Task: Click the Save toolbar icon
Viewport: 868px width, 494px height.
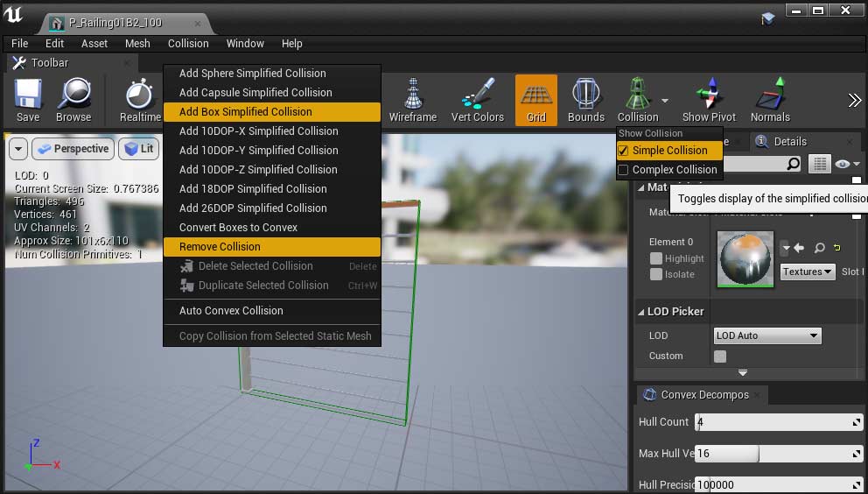Action: (28, 99)
